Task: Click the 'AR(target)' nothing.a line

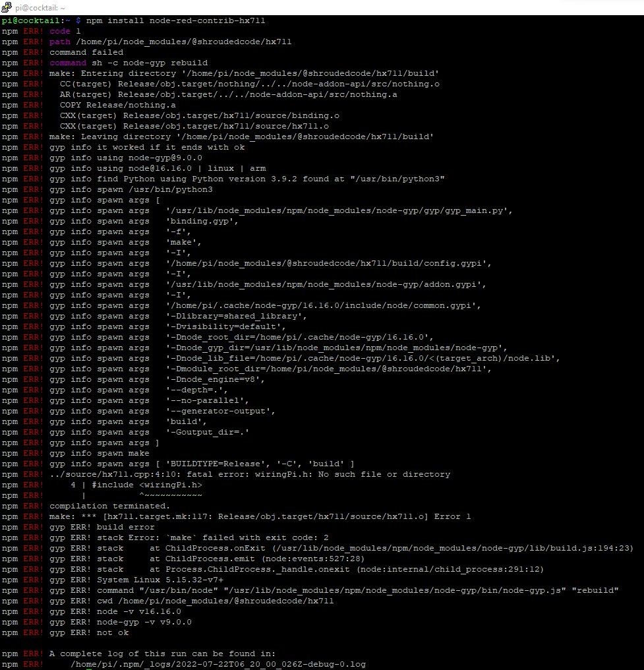Action: click(x=229, y=94)
